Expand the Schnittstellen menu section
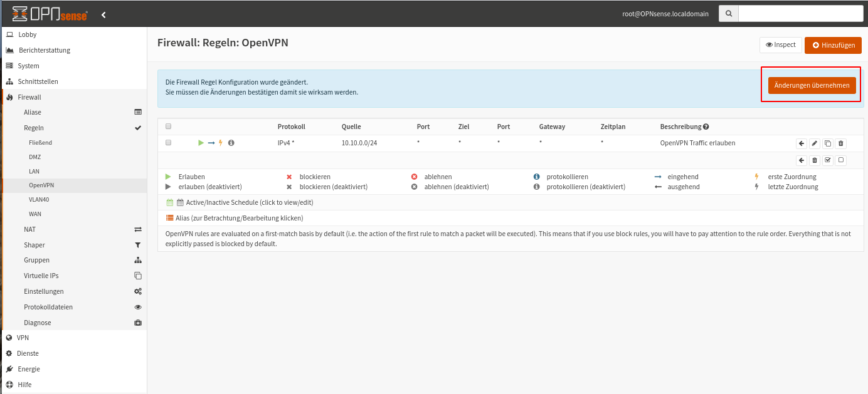This screenshot has width=868, height=394. tap(38, 81)
